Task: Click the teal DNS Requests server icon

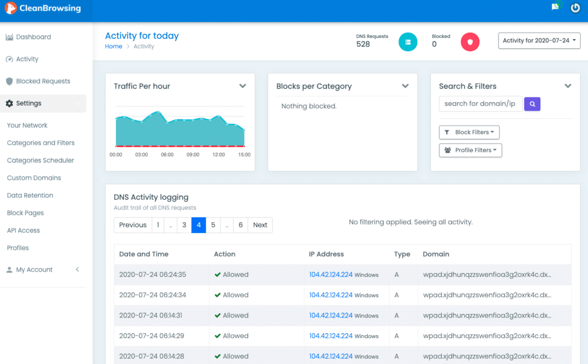Action: tap(408, 42)
